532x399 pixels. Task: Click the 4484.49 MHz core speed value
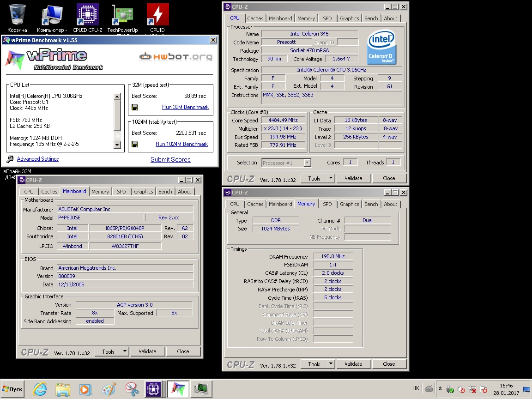point(283,121)
